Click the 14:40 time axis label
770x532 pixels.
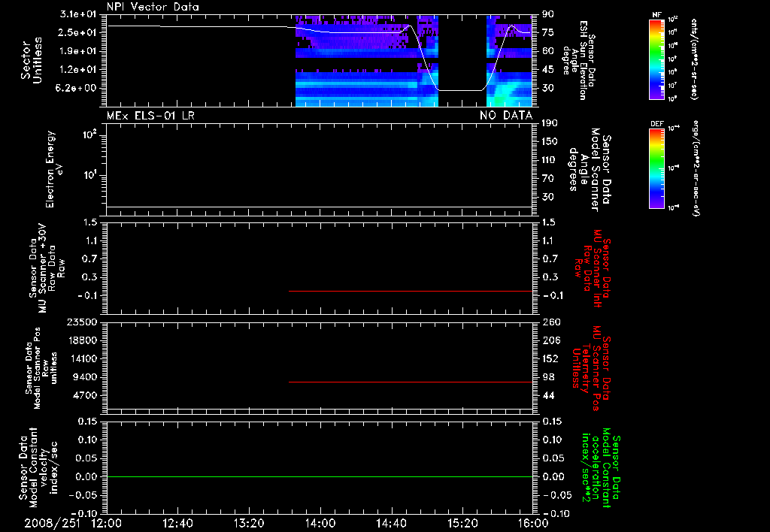coord(391,523)
